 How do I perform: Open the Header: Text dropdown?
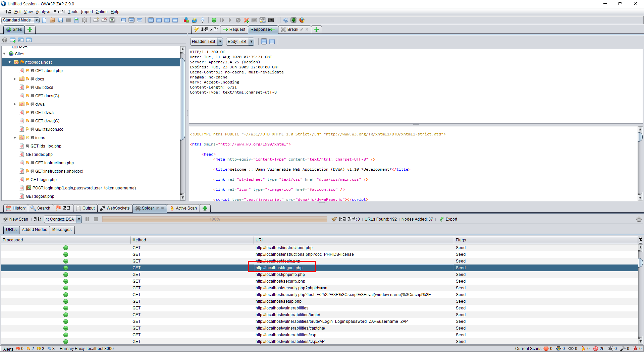point(207,42)
